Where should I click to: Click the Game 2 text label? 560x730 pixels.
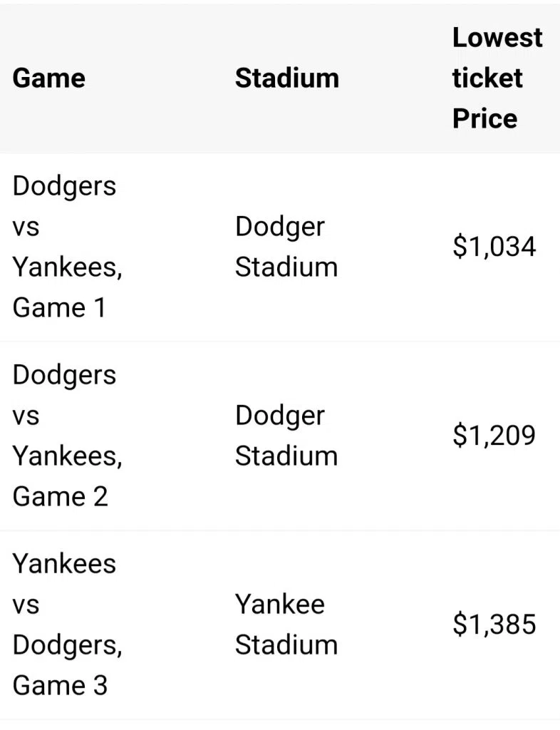pyautogui.click(x=60, y=496)
